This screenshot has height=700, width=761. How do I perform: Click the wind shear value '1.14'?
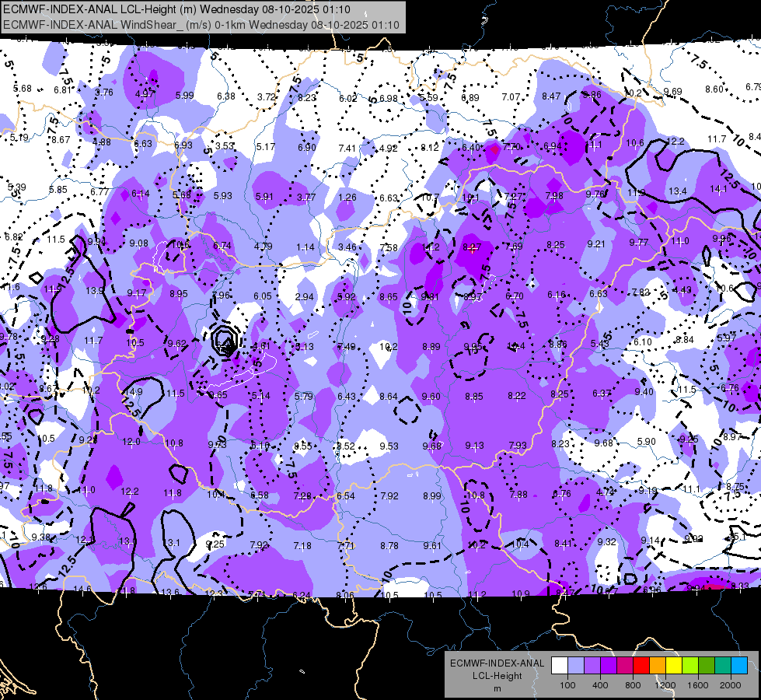pyautogui.click(x=305, y=247)
